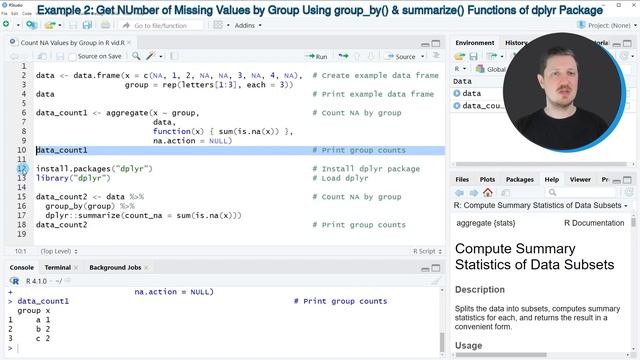Switch to the Viewer tab
Viewport: 640px width, 360px height.
click(x=580, y=180)
